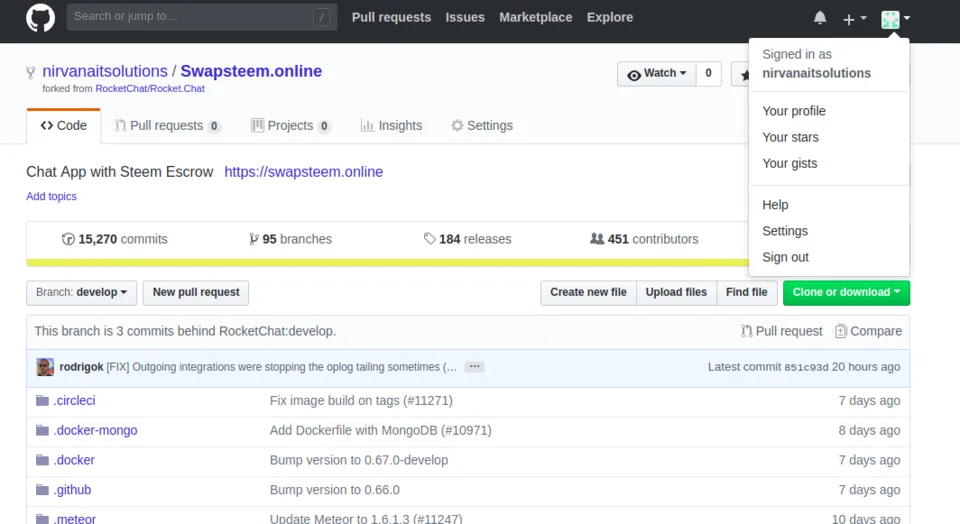Go to Explore in top navigation
The width and height of the screenshot is (960, 524).
coord(610,17)
